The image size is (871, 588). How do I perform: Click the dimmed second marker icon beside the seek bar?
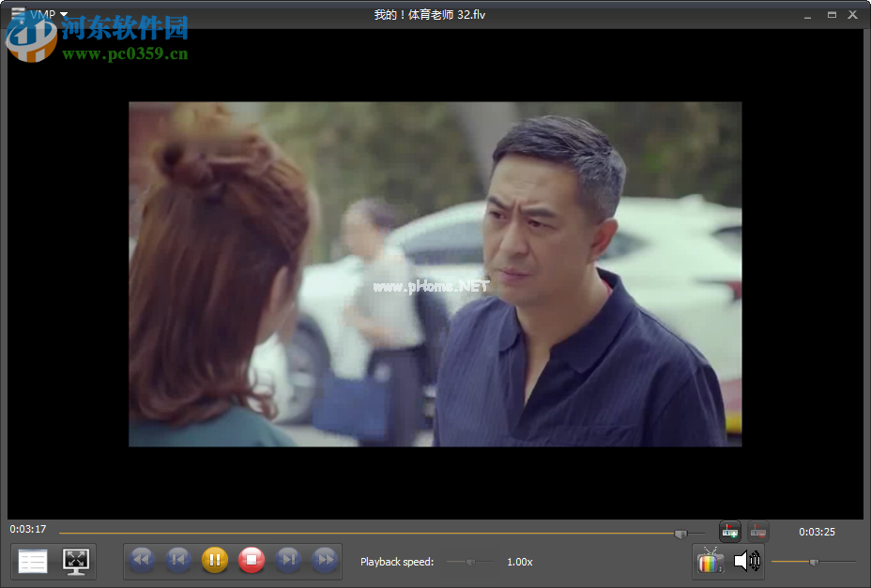(x=757, y=531)
